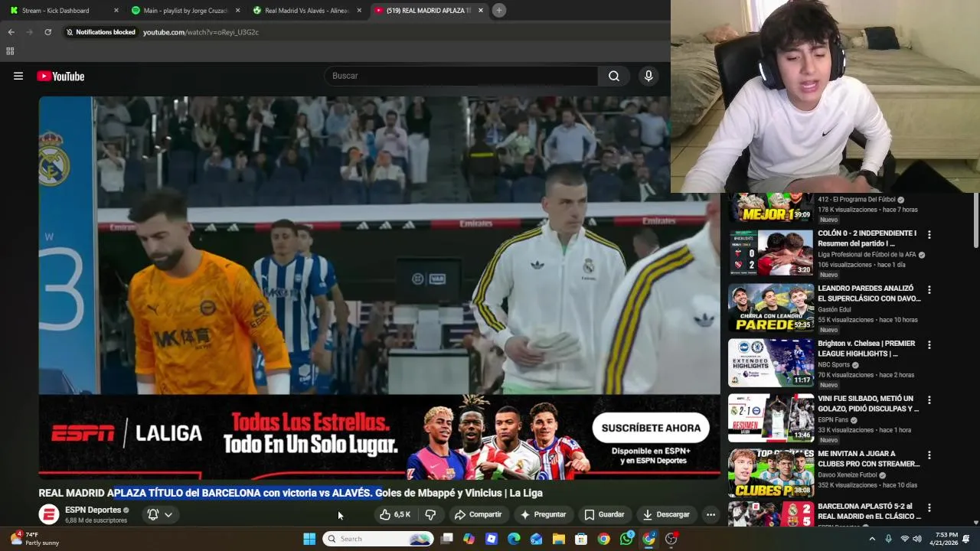Open OBS Studio from the taskbar

(671, 539)
